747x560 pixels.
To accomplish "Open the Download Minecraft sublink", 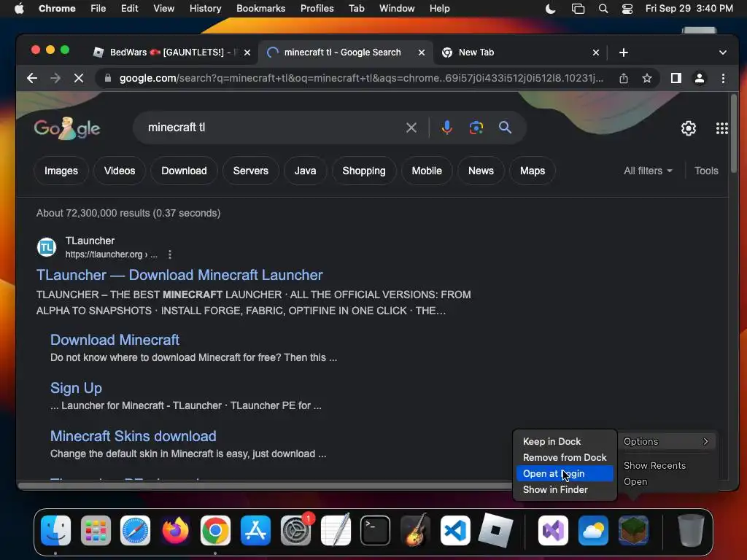I will point(115,340).
